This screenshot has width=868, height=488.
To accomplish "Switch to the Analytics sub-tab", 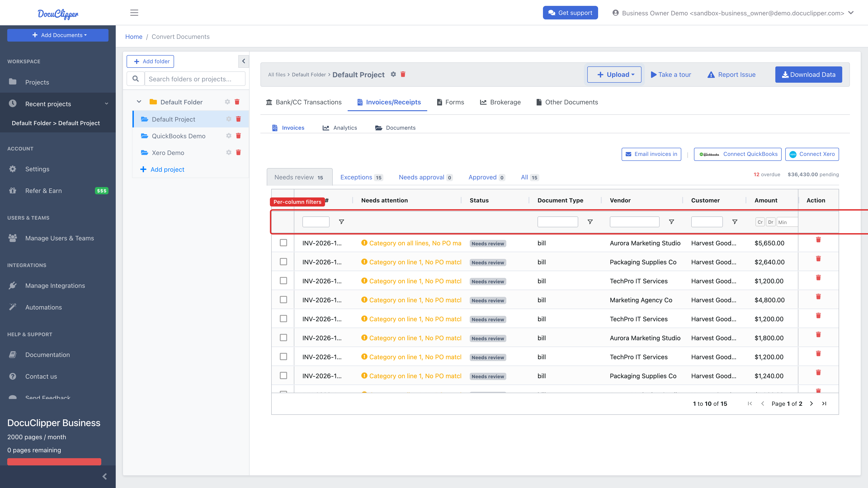I will (x=340, y=128).
